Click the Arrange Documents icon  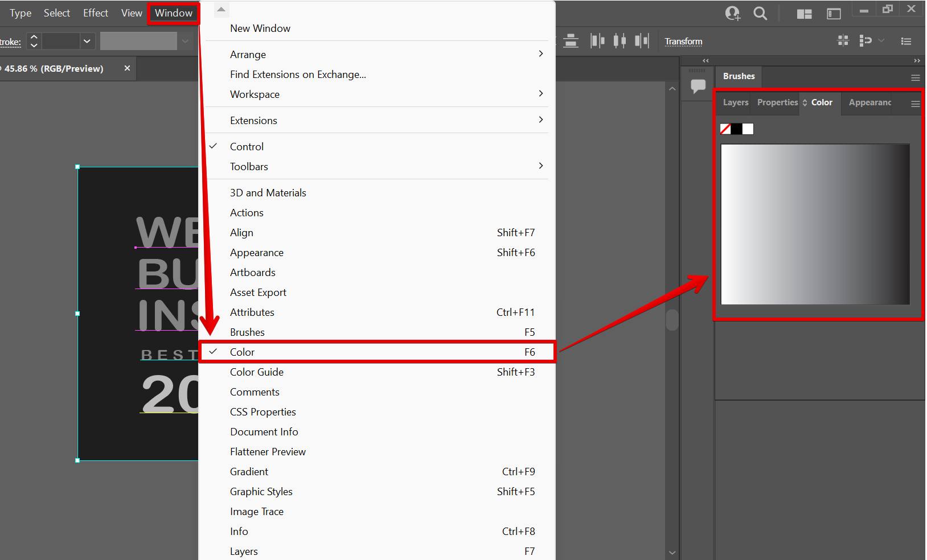tap(804, 14)
